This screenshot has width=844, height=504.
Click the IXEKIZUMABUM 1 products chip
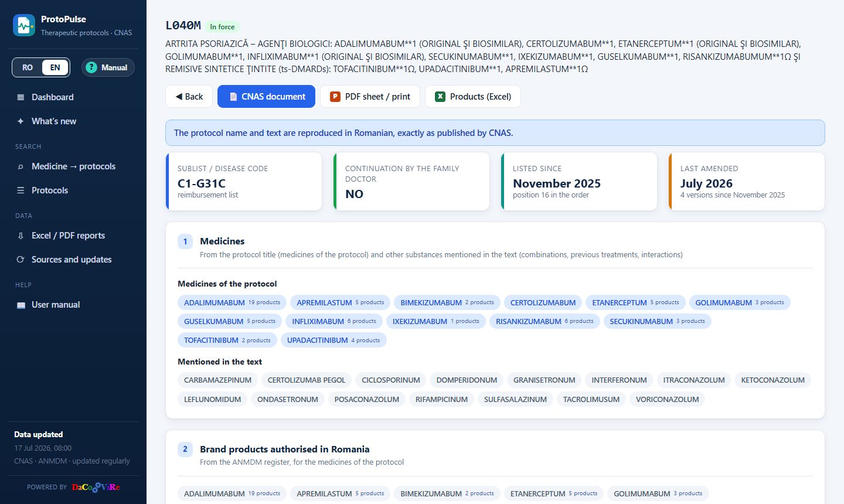(436, 321)
